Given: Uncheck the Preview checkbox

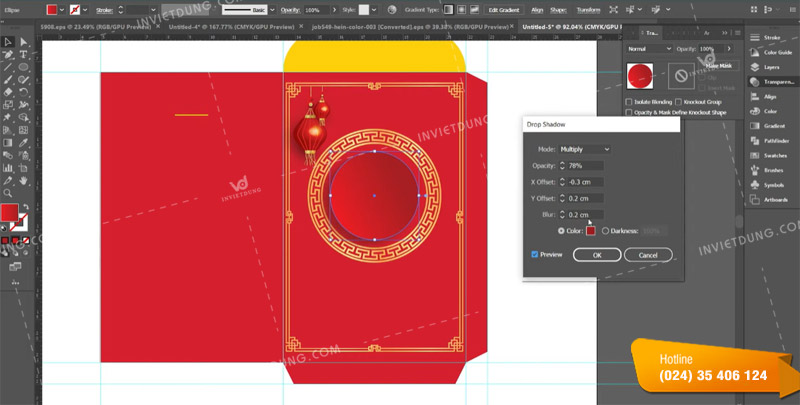Looking at the screenshot, I should (535, 255).
